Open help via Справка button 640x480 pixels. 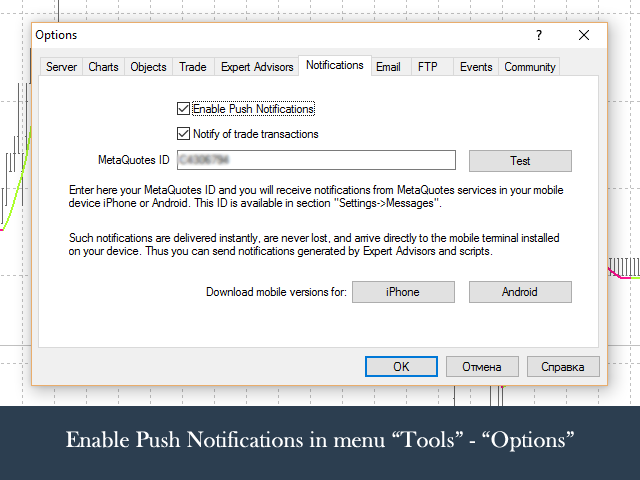pyautogui.click(x=563, y=367)
